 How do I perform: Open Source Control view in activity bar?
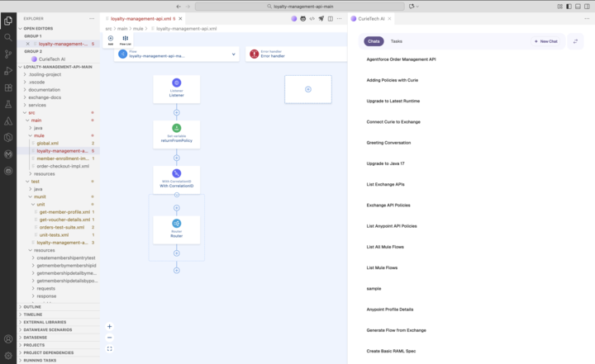coord(8,54)
